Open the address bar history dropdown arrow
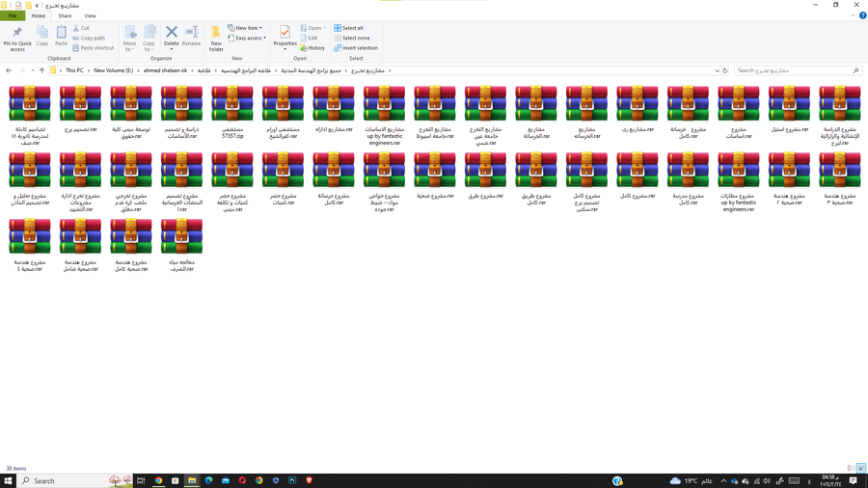Image resolution: width=868 pixels, height=488 pixels. pyautogui.click(x=717, y=70)
